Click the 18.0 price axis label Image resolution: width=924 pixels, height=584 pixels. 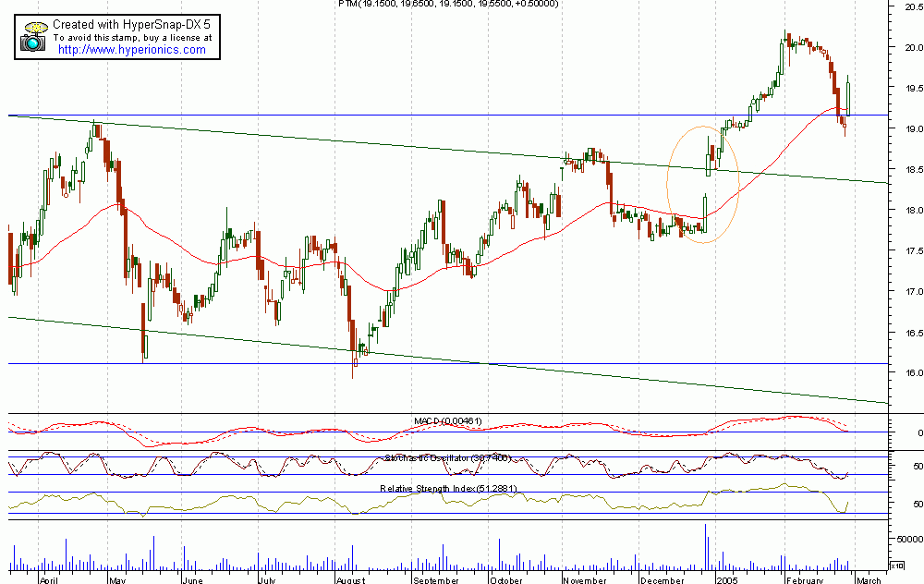[x=914, y=211]
